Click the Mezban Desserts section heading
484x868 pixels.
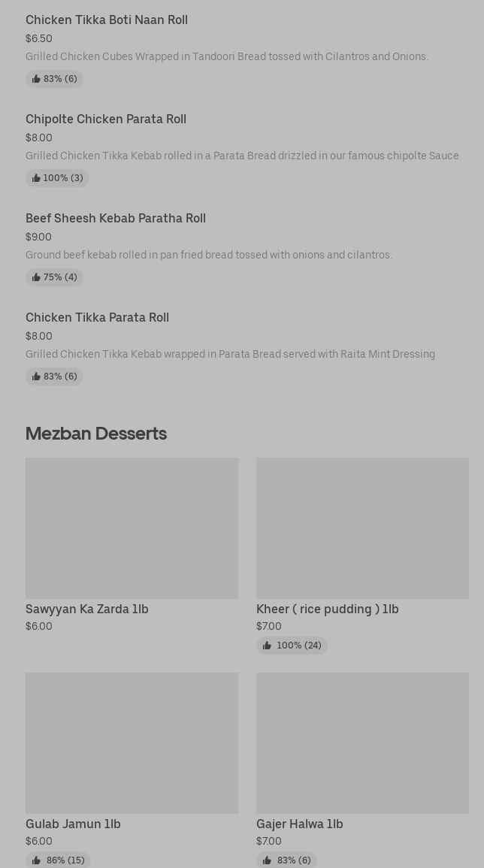[96, 434]
